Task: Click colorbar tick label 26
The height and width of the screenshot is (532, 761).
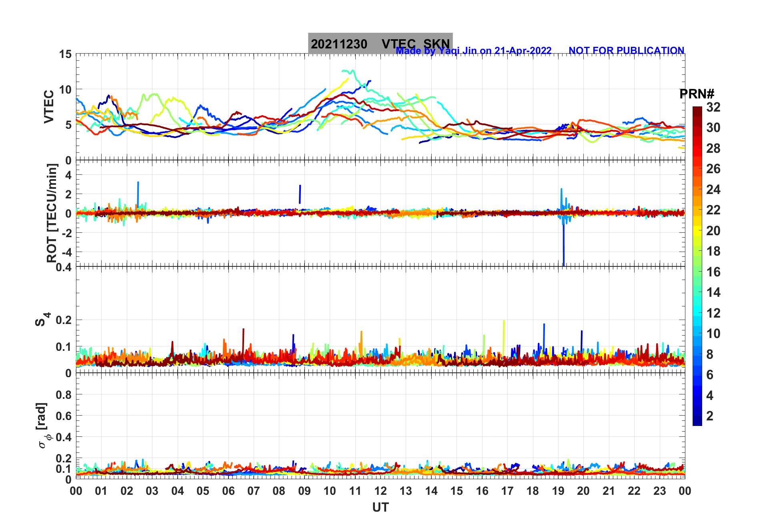Action: click(713, 169)
